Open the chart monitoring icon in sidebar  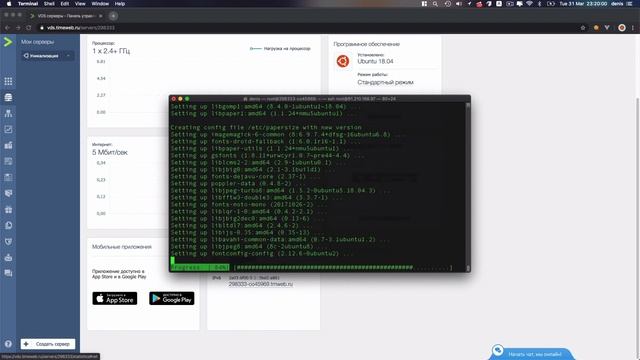8,129
